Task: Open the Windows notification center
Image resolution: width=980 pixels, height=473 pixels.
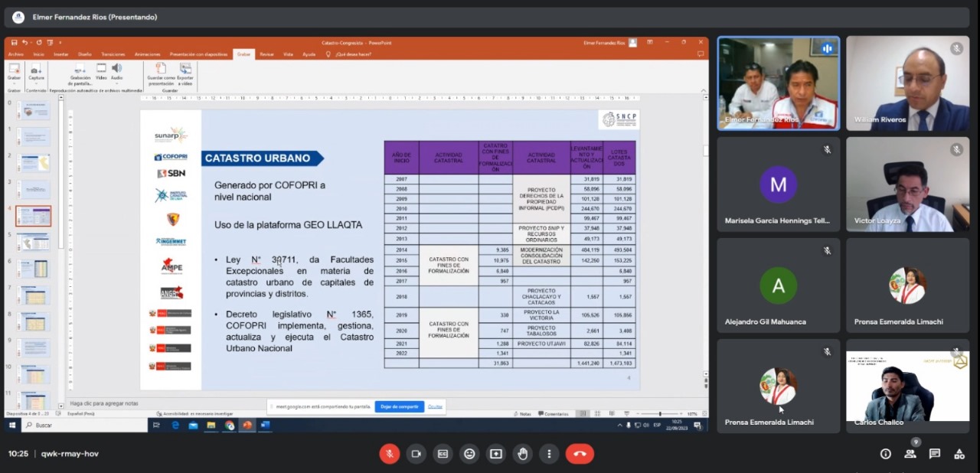Action: coord(697,425)
